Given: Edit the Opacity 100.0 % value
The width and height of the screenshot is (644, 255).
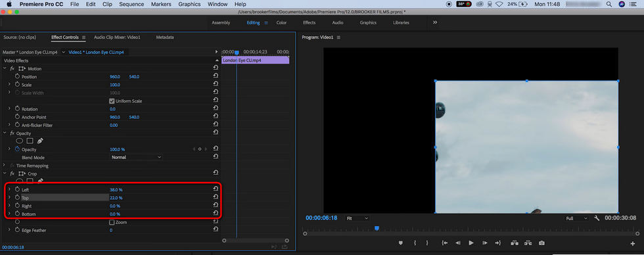Looking at the screenshot, I should coord(117,149).
